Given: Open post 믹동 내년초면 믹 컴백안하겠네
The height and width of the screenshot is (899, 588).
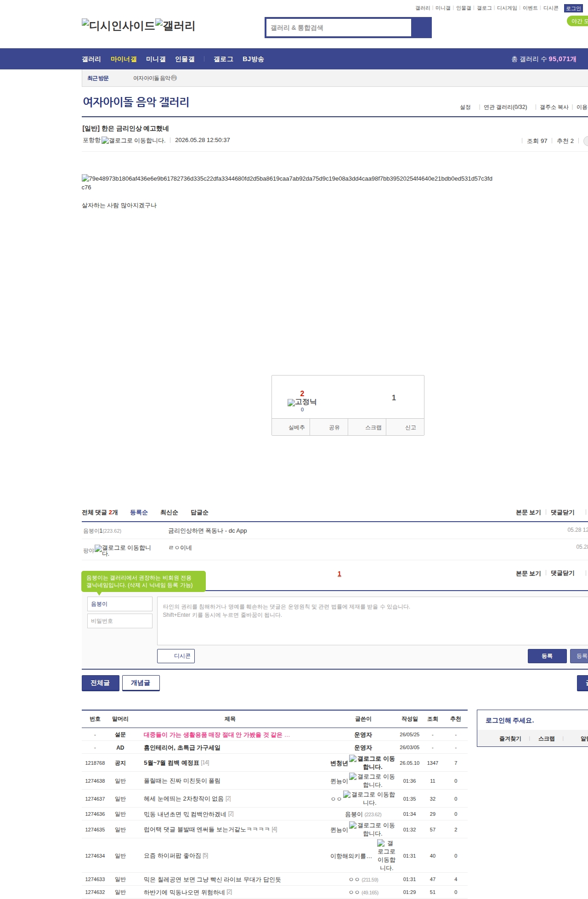Looking at the screenshot, I should coord(185,814).
